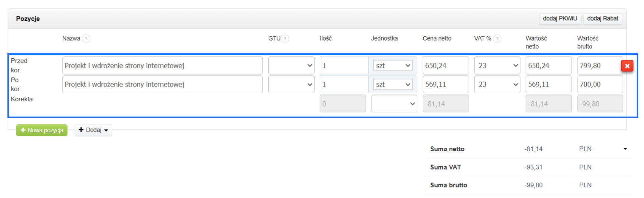Click the dodaj PKWiU button
Image resolution: width=644 pixels, height=198 pixels.
(560, 18)
